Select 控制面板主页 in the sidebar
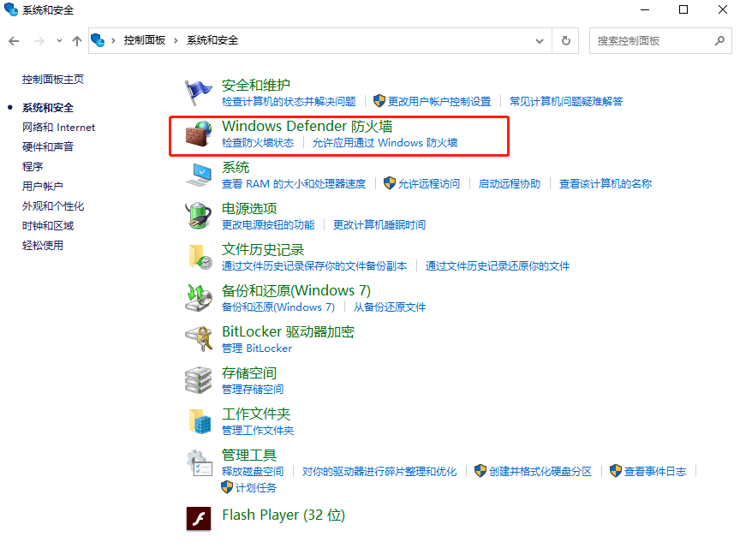740x560 pixels. (51, 78)
